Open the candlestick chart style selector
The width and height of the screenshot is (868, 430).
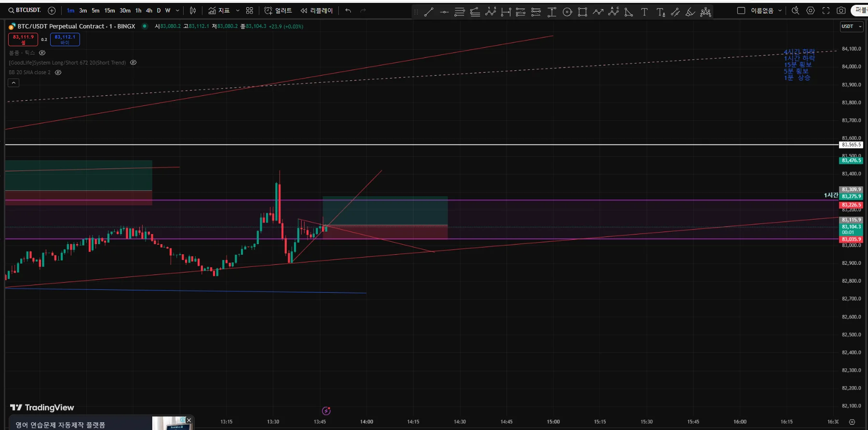(193, 11)
